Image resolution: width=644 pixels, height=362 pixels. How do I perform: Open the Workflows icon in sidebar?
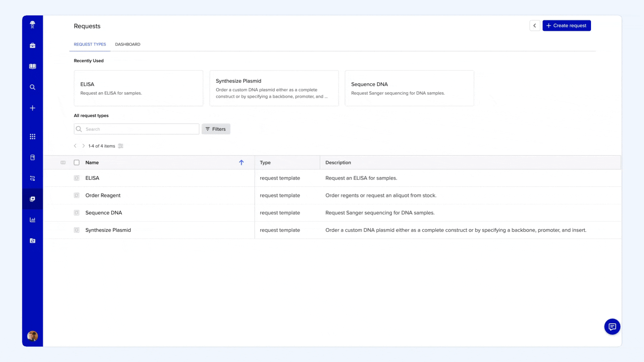click(33, 178)
